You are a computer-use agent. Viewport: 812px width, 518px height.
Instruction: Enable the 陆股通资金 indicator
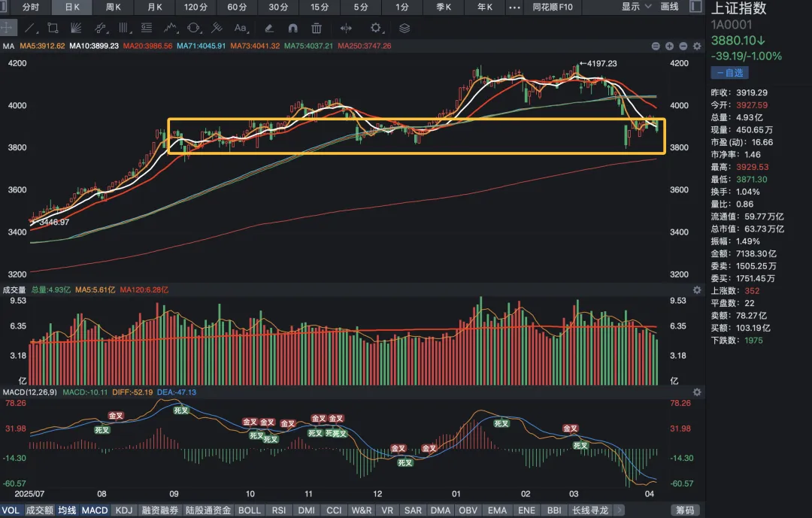tap(208, 510)
